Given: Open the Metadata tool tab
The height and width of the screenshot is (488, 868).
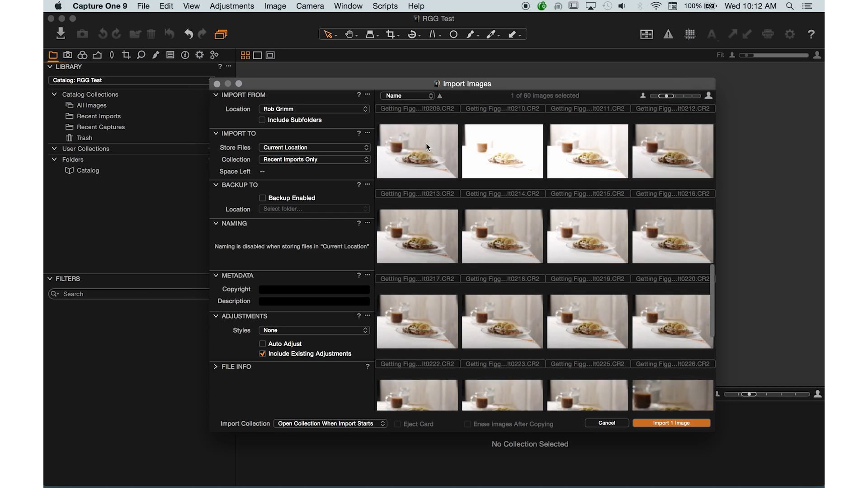Looking at the screenshot, I should pyautogui.click(x=170, y=55).
